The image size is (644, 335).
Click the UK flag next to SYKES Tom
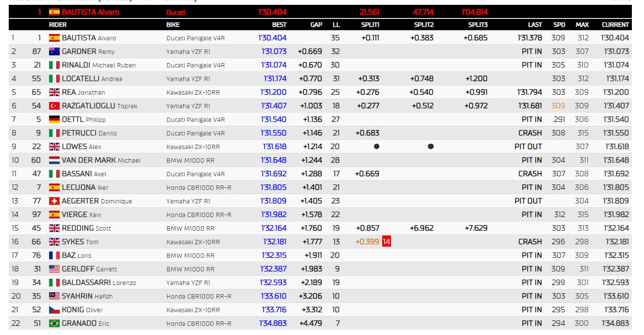(x=54, y=242)
